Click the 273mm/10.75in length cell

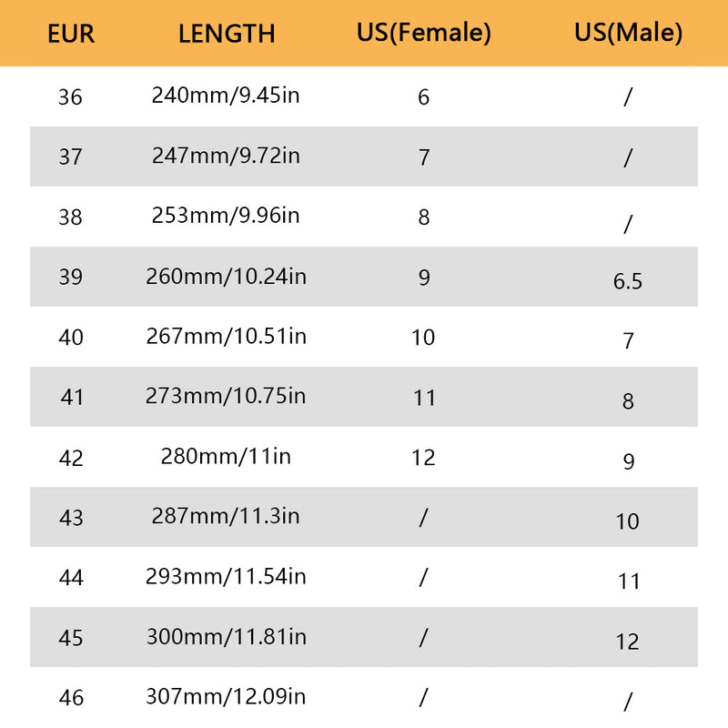(x=226, y=397)
